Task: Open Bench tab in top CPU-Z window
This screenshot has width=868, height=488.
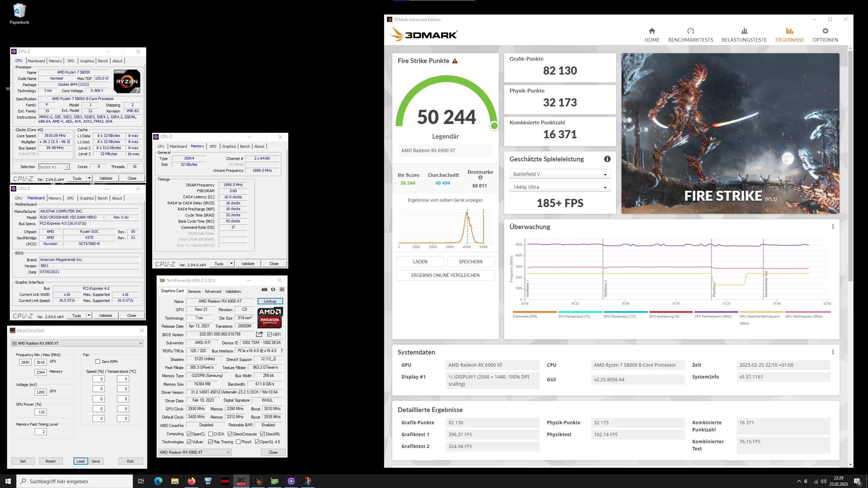Action: [x=103, y=61]
